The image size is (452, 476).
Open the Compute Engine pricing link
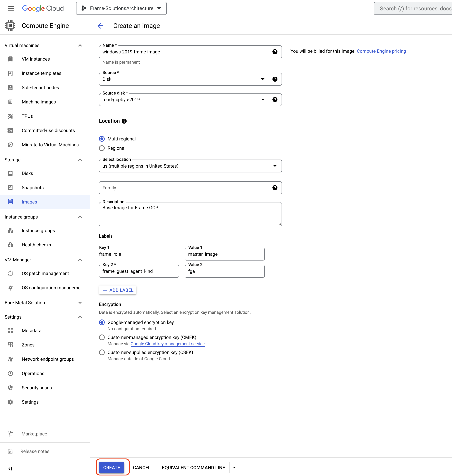pos(381,51)
